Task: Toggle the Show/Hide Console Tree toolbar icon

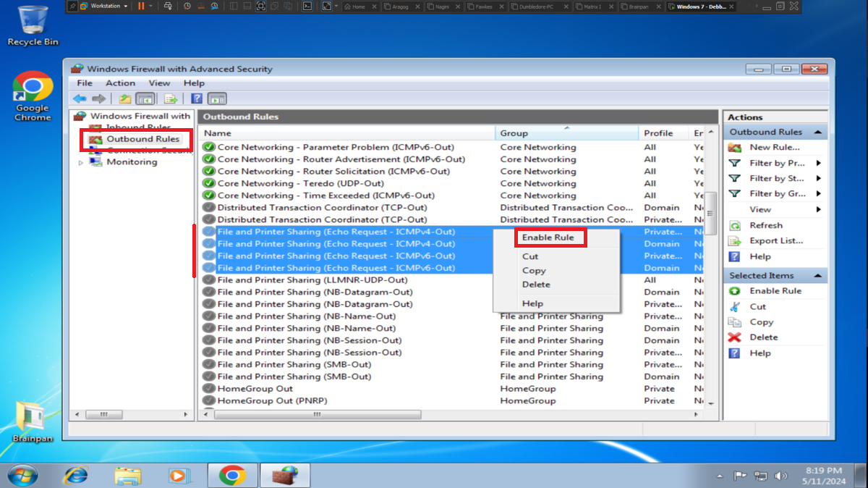Action: click(145, 98)
